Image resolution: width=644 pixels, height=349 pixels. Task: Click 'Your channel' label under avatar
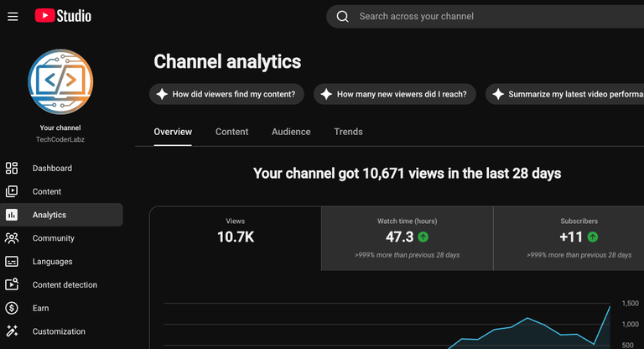(60, 128)
